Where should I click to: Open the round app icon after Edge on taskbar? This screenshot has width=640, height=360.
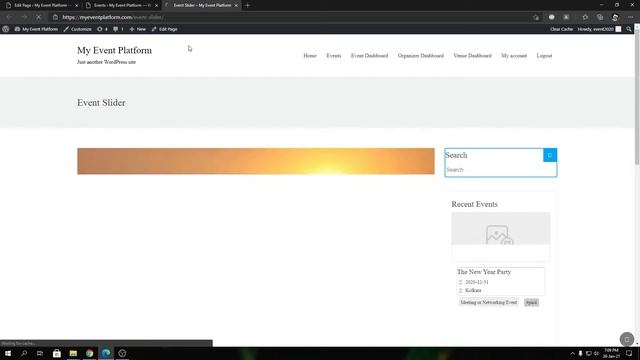click(122, 353)
